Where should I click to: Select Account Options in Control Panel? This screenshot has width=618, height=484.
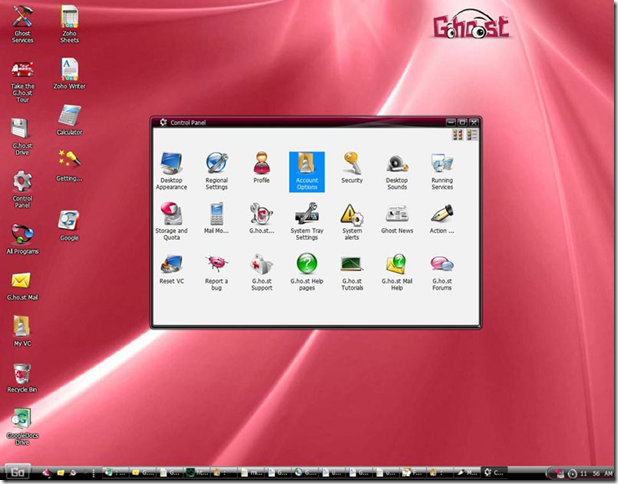click(307, 172)
